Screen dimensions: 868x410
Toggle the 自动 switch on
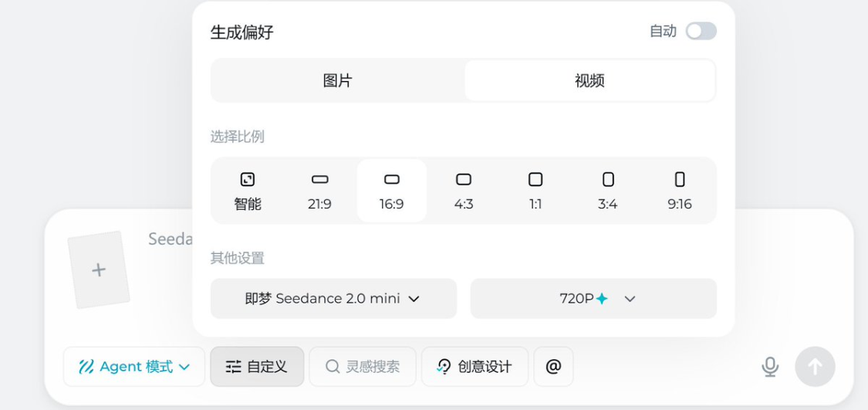pos(701,31)
